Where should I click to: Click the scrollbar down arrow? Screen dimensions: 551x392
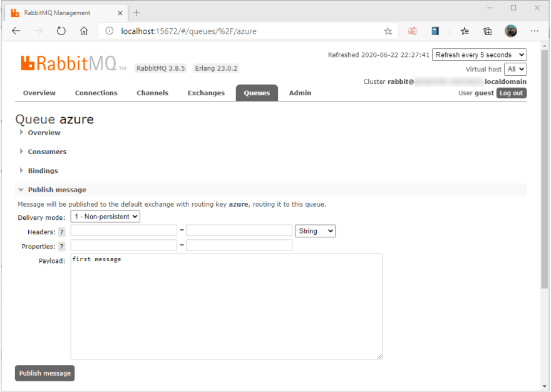544,386
